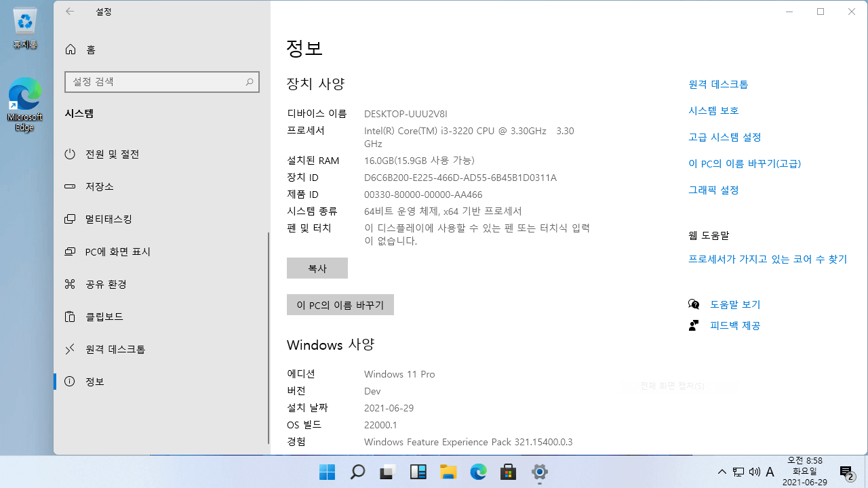Click 이 PC의 이름 바꾸기 button
868x488 pixels.
click(340, 305)
